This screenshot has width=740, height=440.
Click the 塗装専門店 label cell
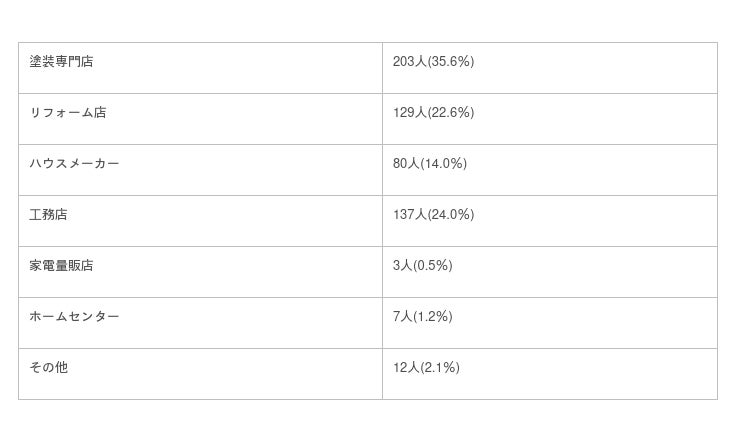point(61,62)
